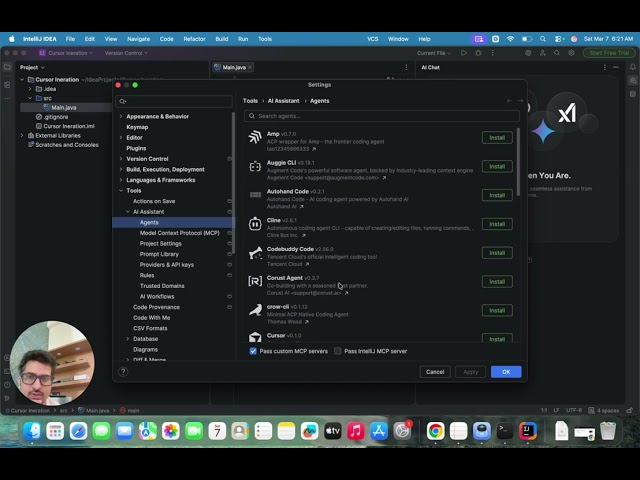Open the Chrome icon in the Dock

tap(435, 431)
